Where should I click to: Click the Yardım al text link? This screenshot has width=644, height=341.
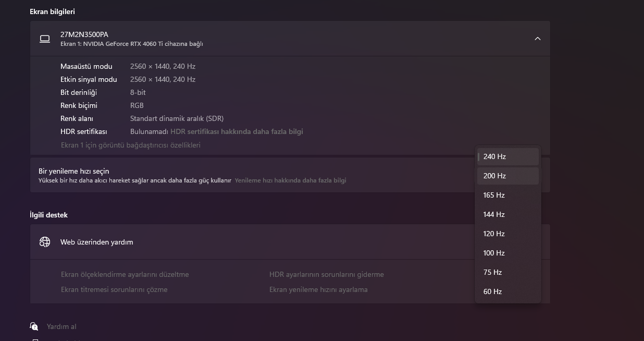61,326
